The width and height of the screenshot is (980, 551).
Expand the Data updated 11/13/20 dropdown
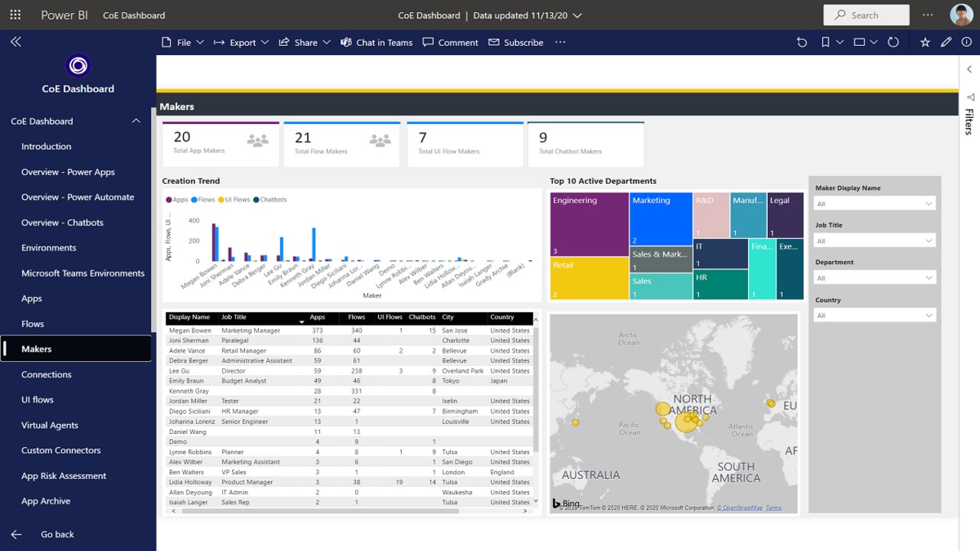coord(577,15)
